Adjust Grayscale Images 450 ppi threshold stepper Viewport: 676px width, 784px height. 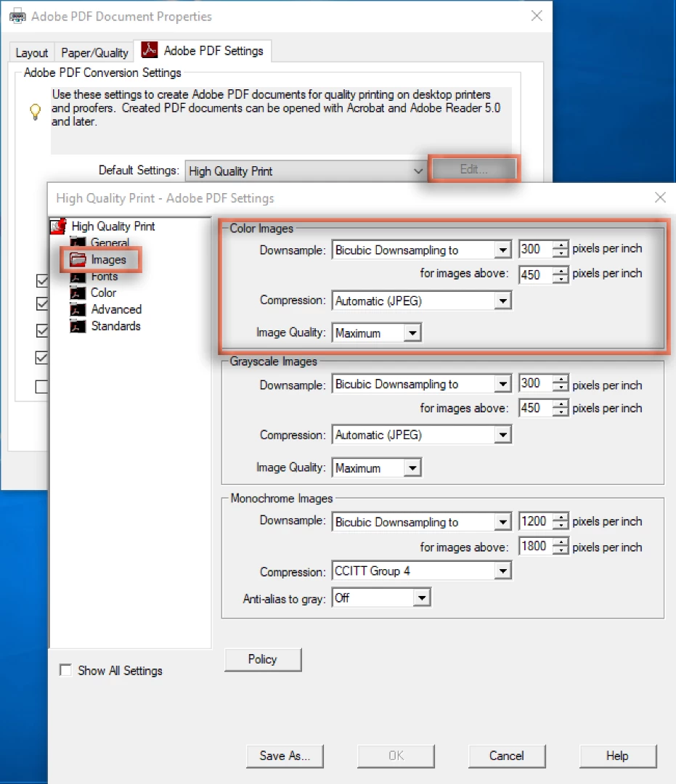[x=561, y=408]
